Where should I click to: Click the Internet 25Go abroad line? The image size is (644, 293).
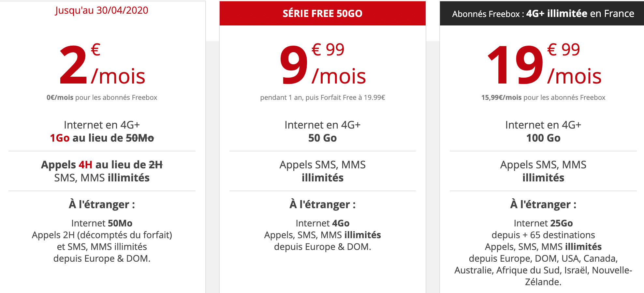(543, 223)
